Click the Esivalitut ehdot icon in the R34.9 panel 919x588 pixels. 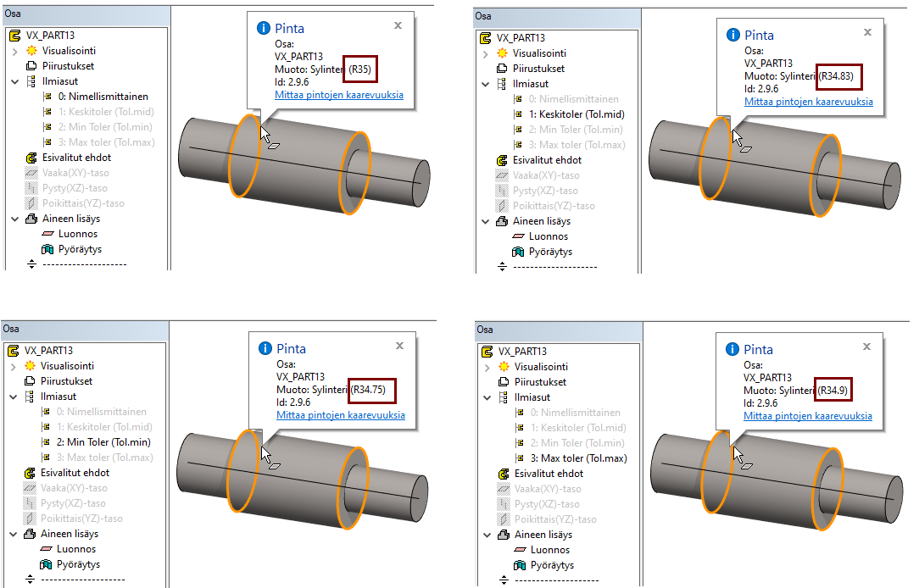pyautogui.click(x=504, y=474)
